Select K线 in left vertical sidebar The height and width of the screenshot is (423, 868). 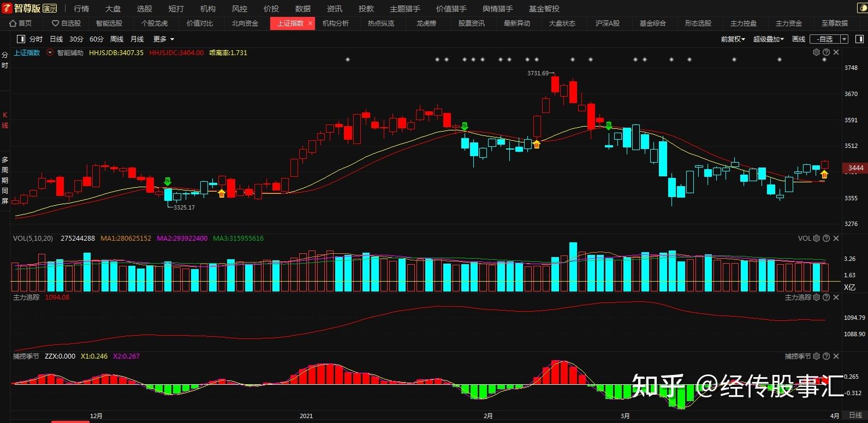tap(5, 120)
